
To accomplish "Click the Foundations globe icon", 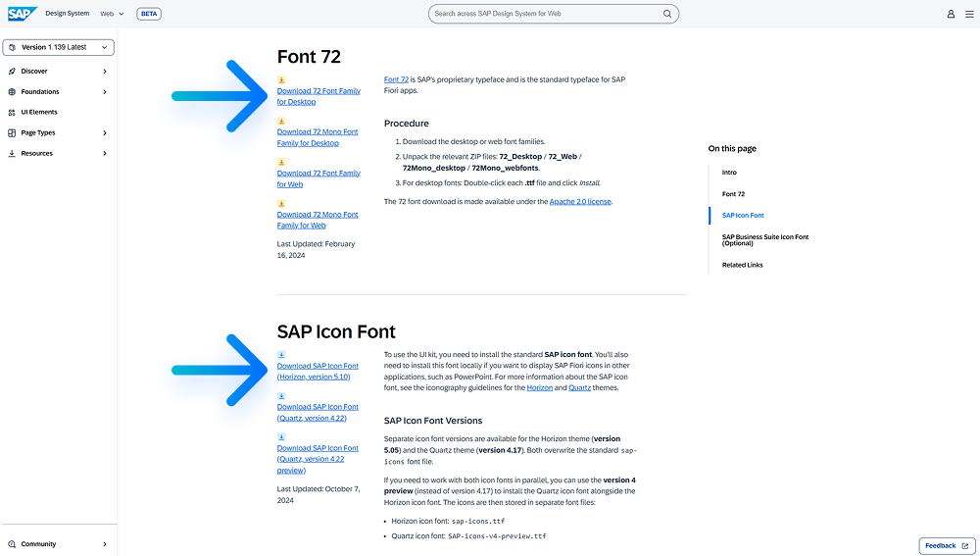I will click(x=12, y=92).
